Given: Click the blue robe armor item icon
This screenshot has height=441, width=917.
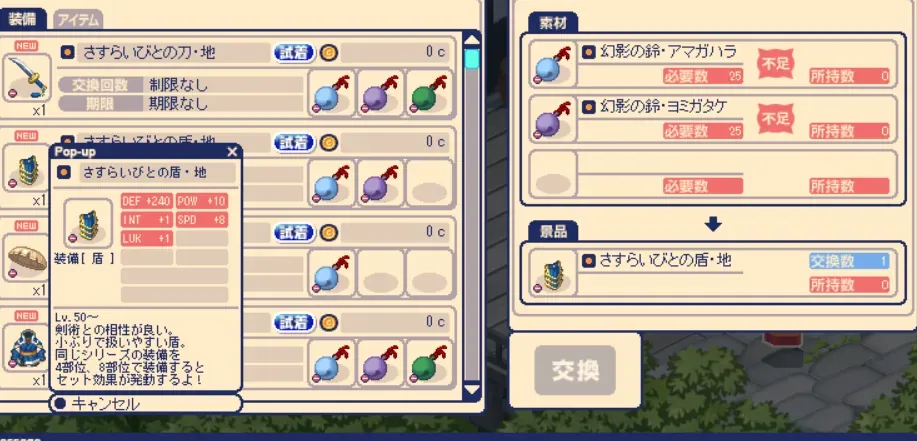Looking at the screenshot, I should [x=27, y=349].
